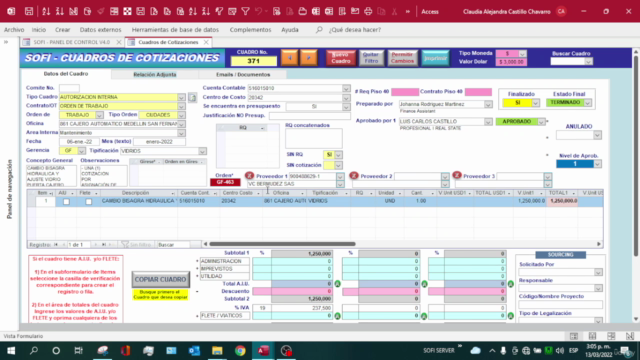The width and height of the screenshot is (640, 360).
Task: Click horizontal scrollbar of items subform
Action: tap(282, 244)
